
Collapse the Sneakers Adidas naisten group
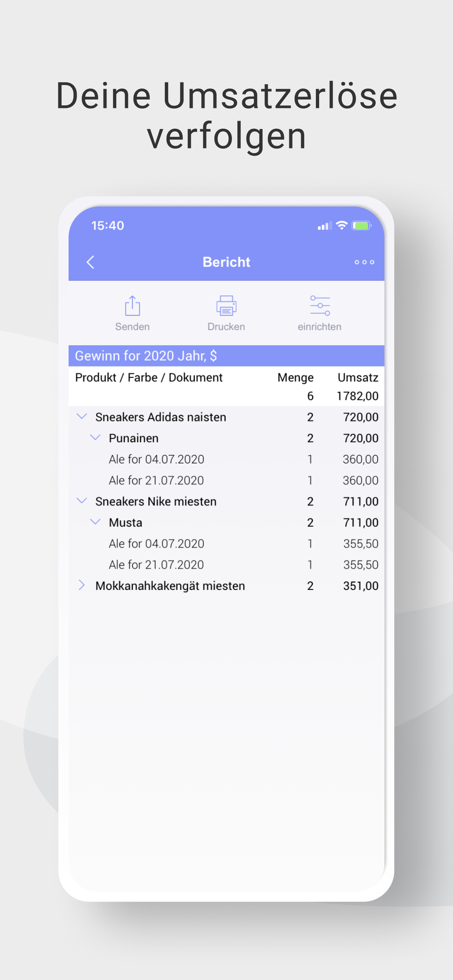point(82,417)
